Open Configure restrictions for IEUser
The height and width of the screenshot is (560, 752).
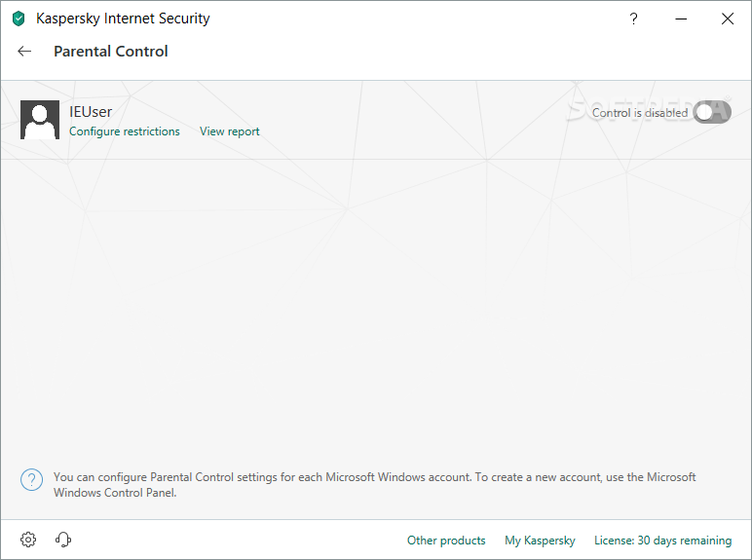[x=125, y=131]
